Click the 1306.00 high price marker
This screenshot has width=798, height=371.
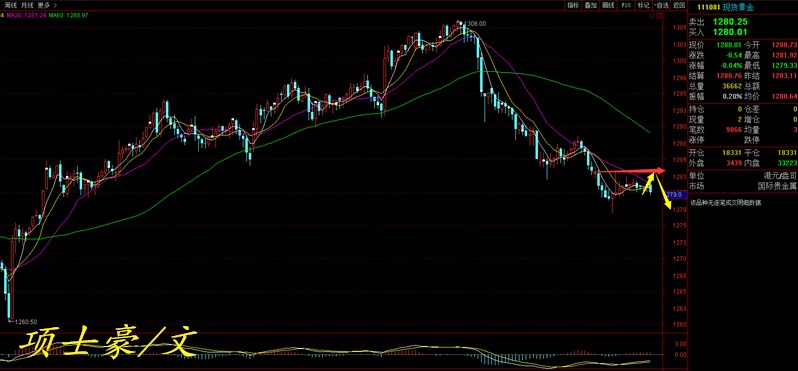coord(475,23)
